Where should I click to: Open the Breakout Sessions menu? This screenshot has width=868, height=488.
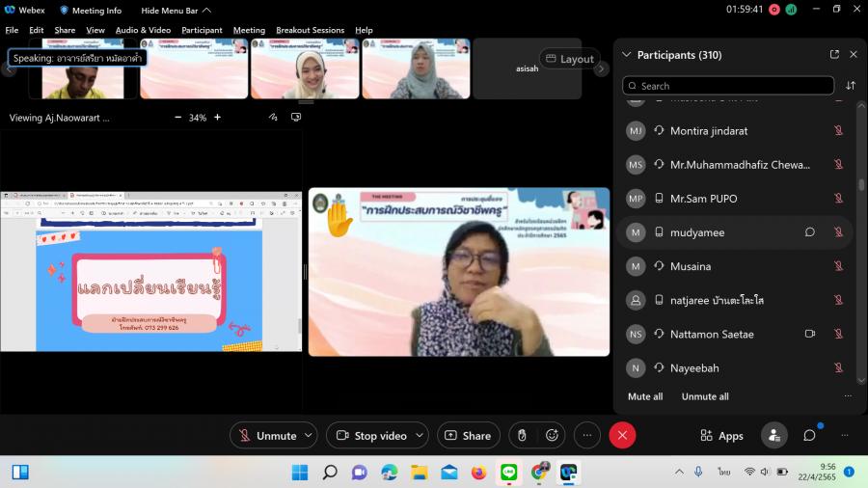[310, 30]
